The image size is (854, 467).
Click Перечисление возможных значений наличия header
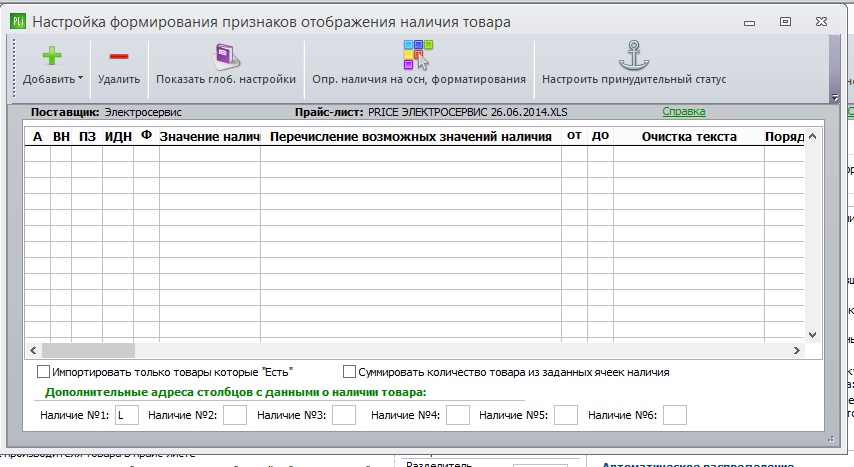click(411, 136)
